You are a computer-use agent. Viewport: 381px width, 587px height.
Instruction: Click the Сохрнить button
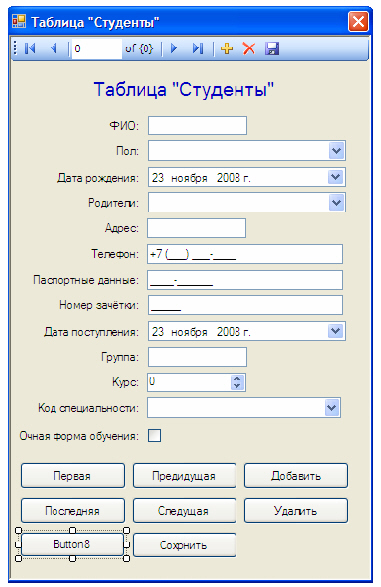pos(185,545)
